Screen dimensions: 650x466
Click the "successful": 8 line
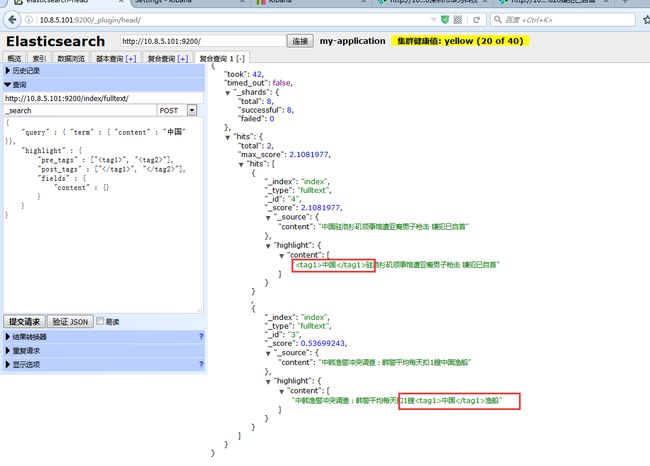[x=266, y=110]
